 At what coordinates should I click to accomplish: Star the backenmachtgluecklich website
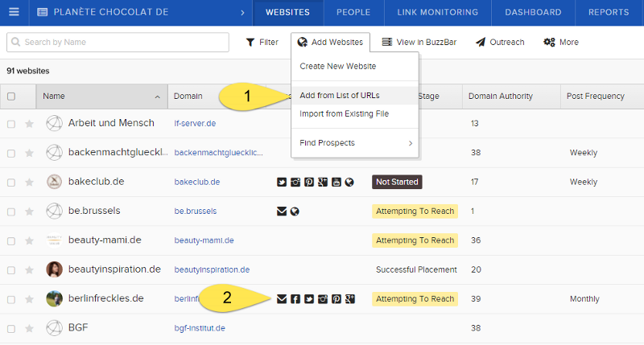point(29,153)
